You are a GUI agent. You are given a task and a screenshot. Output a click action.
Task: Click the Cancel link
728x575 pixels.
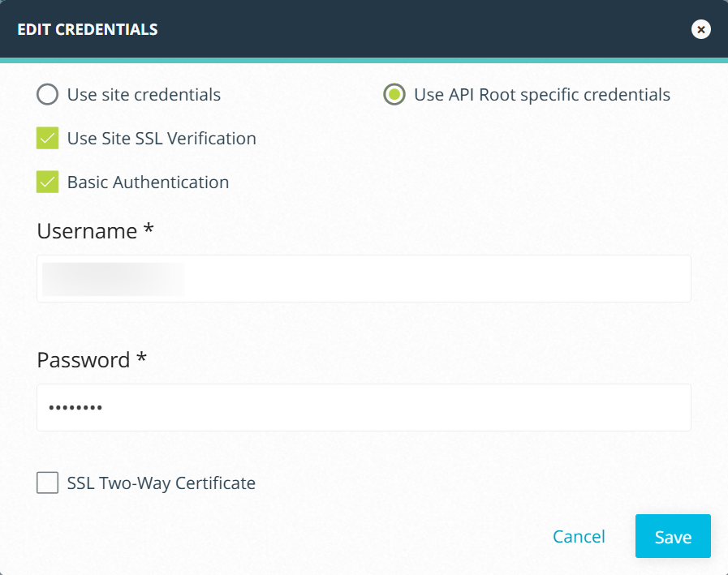(579, 536)
